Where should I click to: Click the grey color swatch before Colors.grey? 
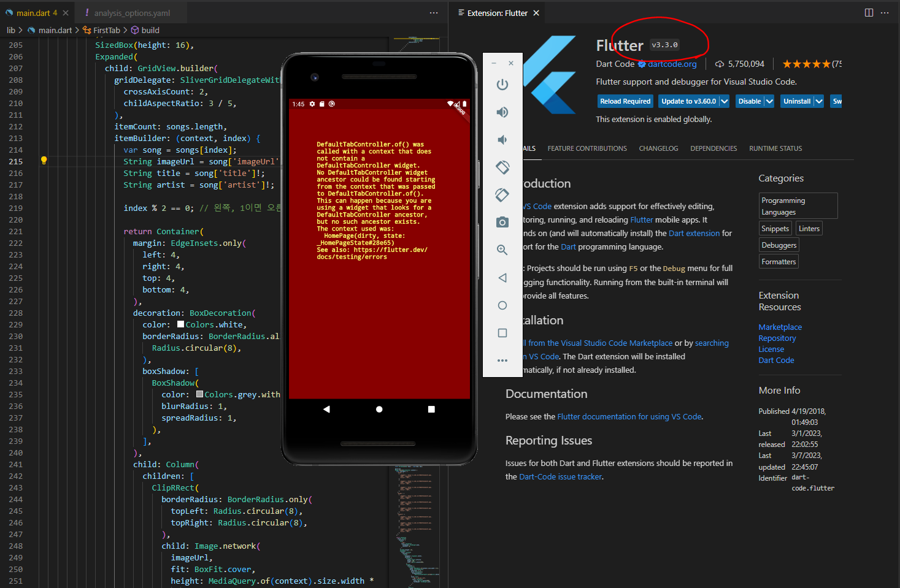pyautogui.click(x=200, y=394)
